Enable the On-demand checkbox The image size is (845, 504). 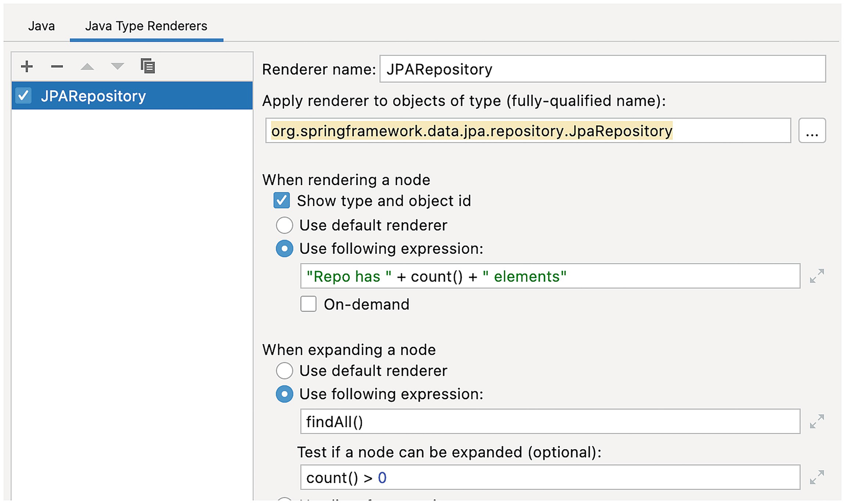(x=308, y=304)
